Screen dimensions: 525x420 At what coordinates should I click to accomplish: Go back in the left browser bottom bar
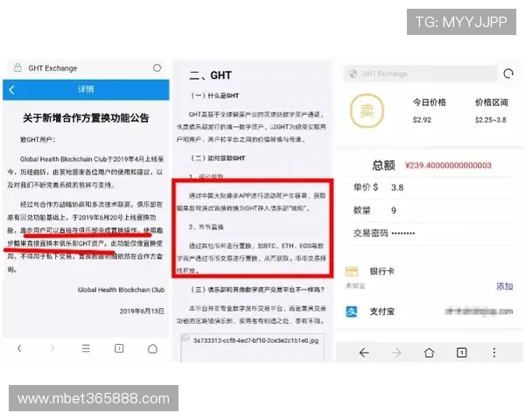tap(19, 348)
